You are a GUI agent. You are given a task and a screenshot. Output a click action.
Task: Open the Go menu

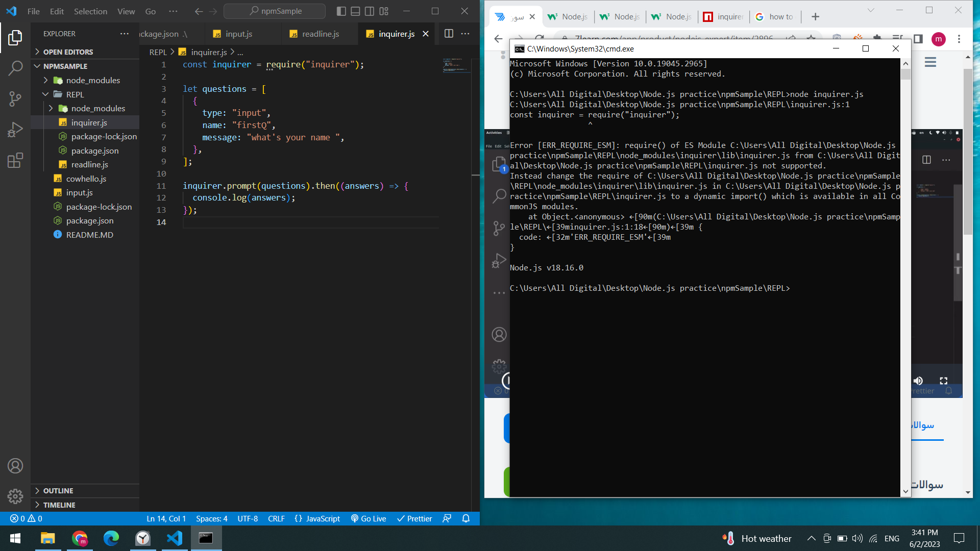click(x=150, y=11)
